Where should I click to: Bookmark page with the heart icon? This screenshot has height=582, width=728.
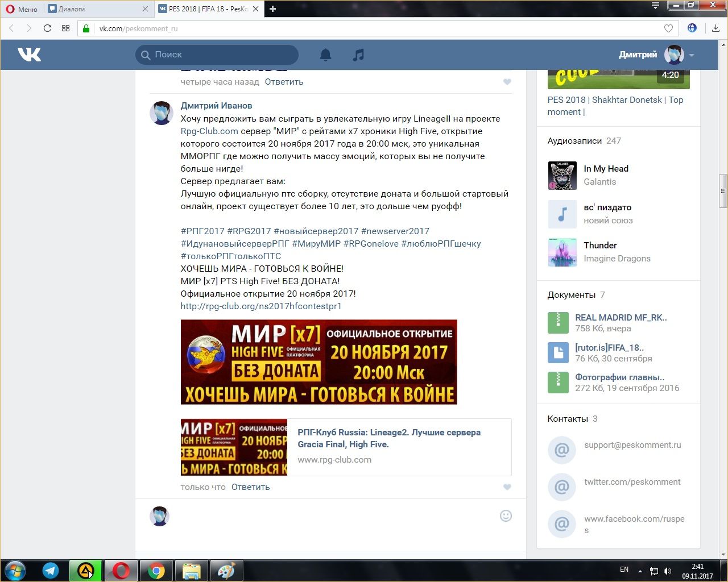[x=668, y=28]
